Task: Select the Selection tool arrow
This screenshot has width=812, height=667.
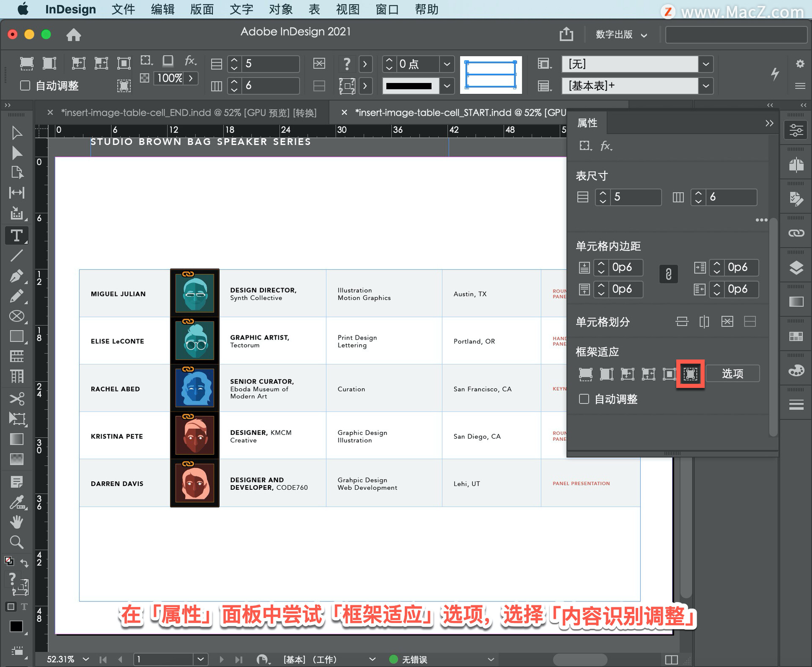Action: click(16, 133)
